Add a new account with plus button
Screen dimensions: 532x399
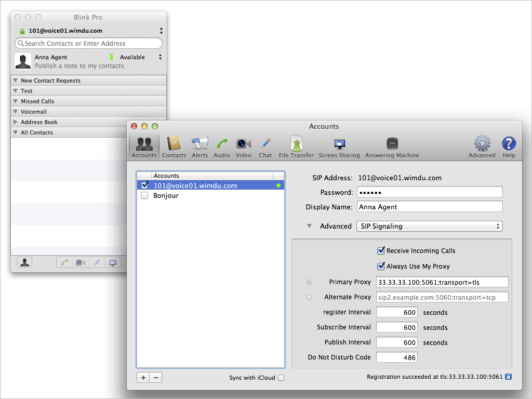coord(143,378)
